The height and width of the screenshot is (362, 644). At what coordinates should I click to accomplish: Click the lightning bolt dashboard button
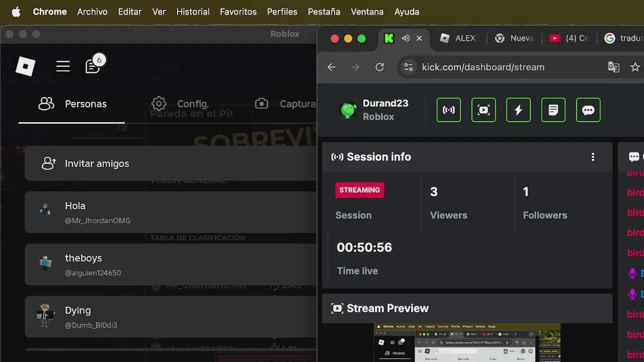tap(518, 110)
